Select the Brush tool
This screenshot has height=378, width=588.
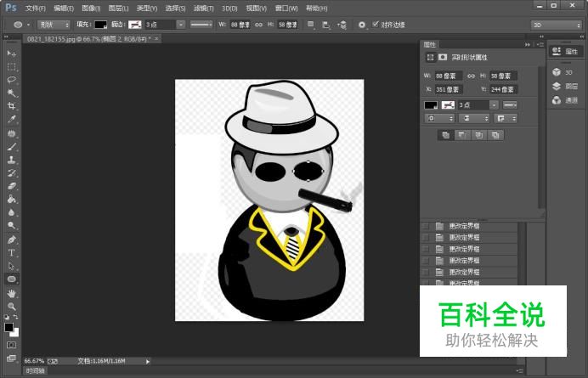(11, 147)
